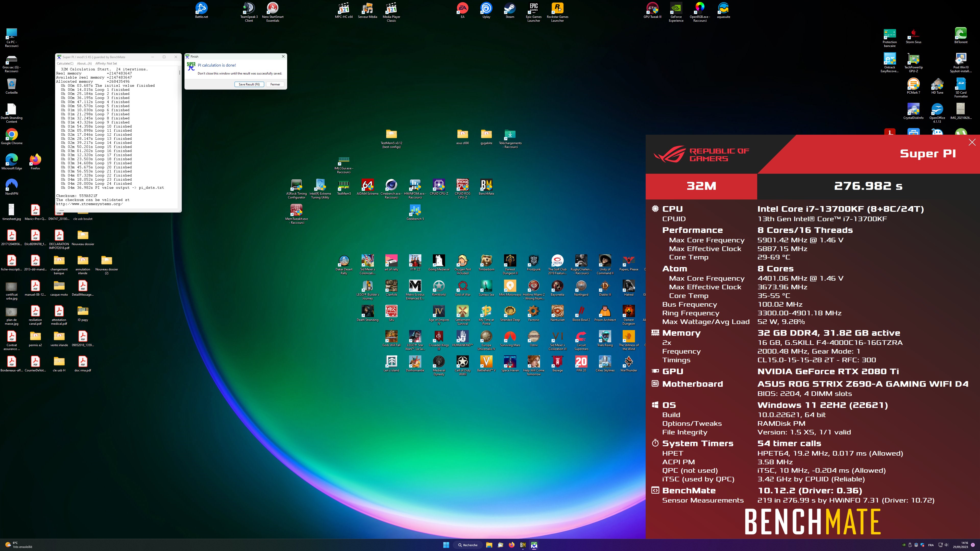Click the Fermer button in Finish dialog
The width and height of the screenshot is (980, 551).
tap(275, 84)
